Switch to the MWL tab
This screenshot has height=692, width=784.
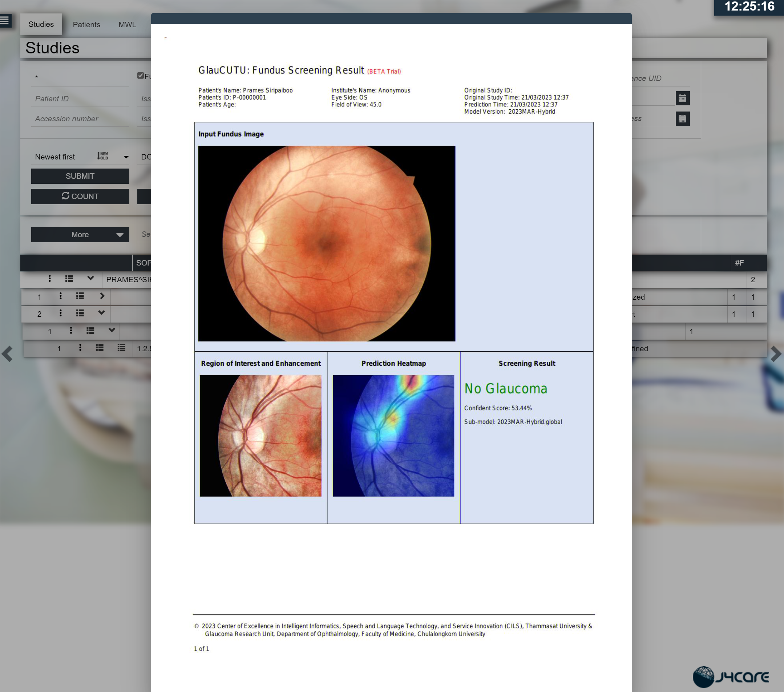(x=127, y=25)
